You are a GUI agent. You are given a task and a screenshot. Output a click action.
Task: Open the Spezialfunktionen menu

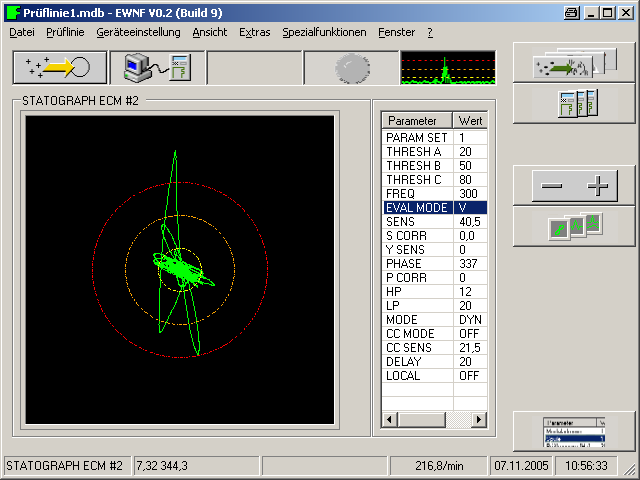tap(324, 32)
